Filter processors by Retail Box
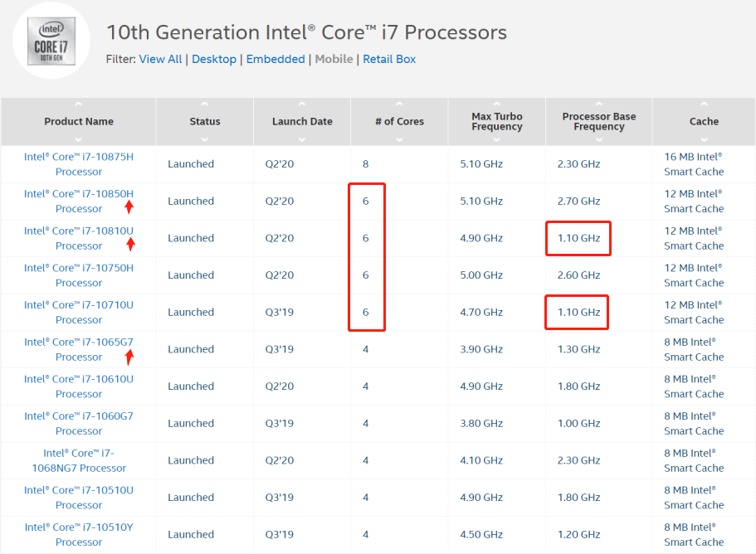Screen dimensions: 756x554 [389, 59]
